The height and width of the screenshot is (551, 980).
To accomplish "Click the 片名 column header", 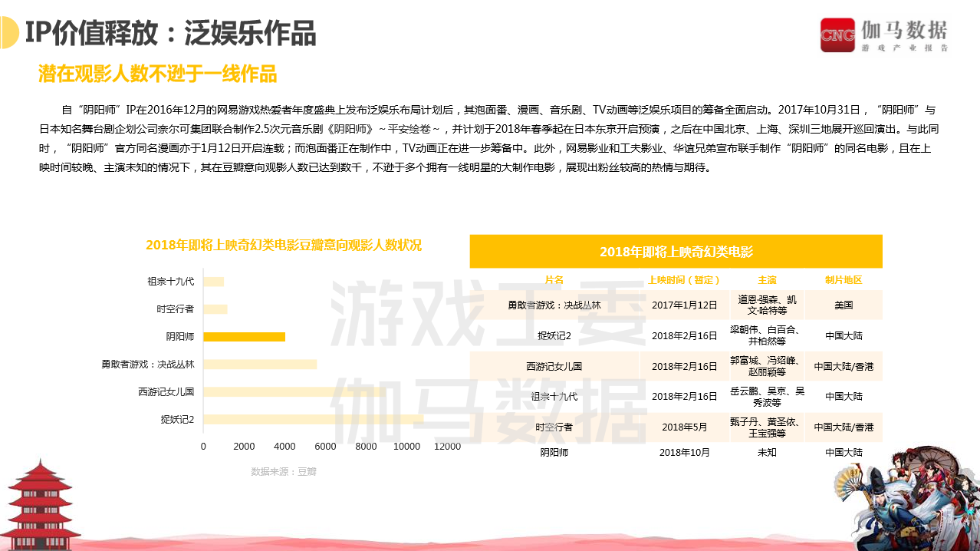I will click(x=554, y=279).
